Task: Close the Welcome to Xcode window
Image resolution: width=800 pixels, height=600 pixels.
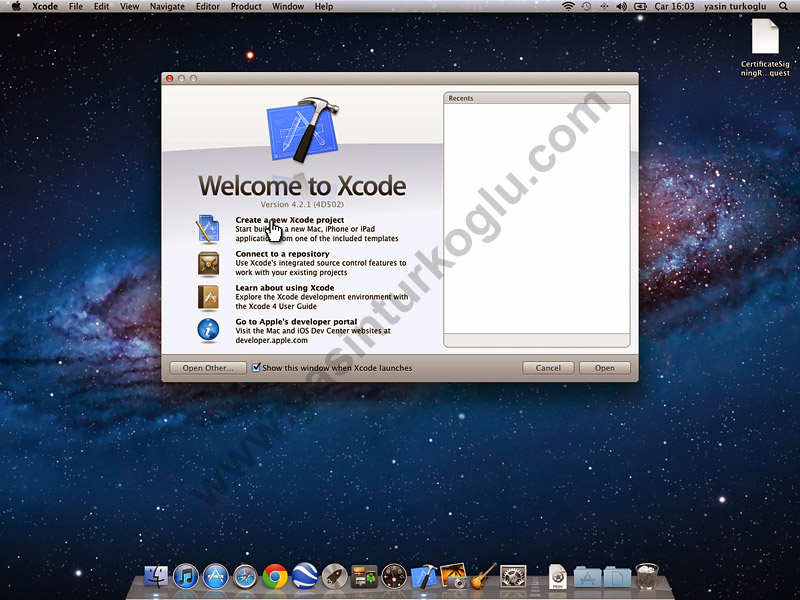Action: coord(170,78)
